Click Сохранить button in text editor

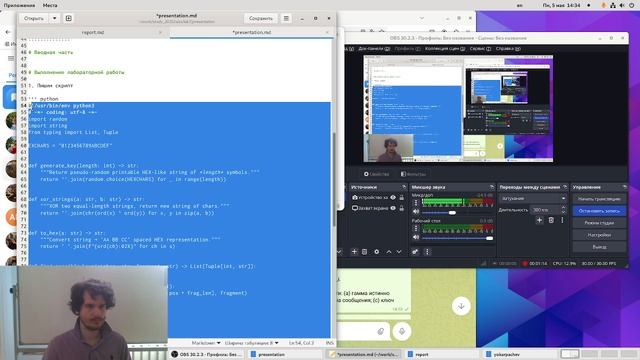260,18
